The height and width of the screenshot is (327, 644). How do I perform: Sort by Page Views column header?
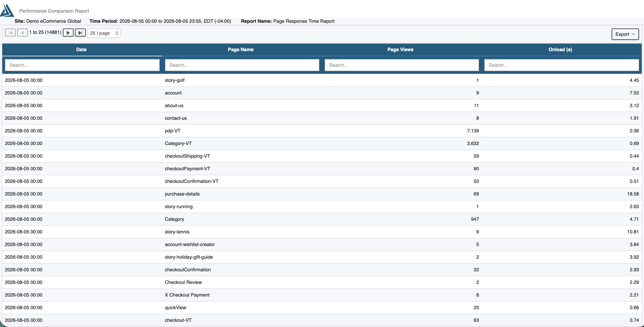400,49
